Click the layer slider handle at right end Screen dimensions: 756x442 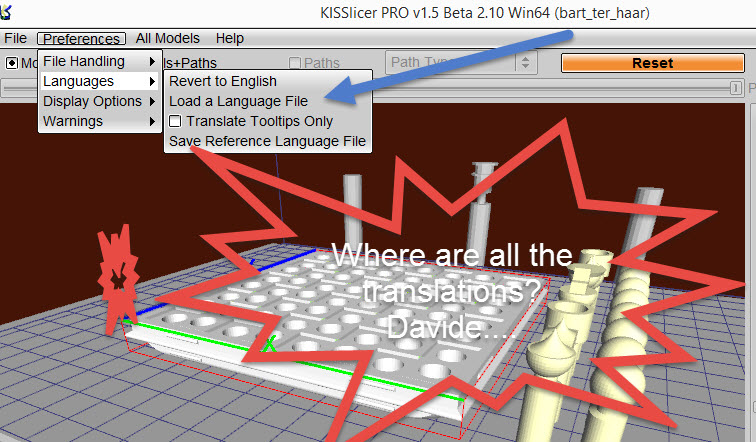pos(736,88)
